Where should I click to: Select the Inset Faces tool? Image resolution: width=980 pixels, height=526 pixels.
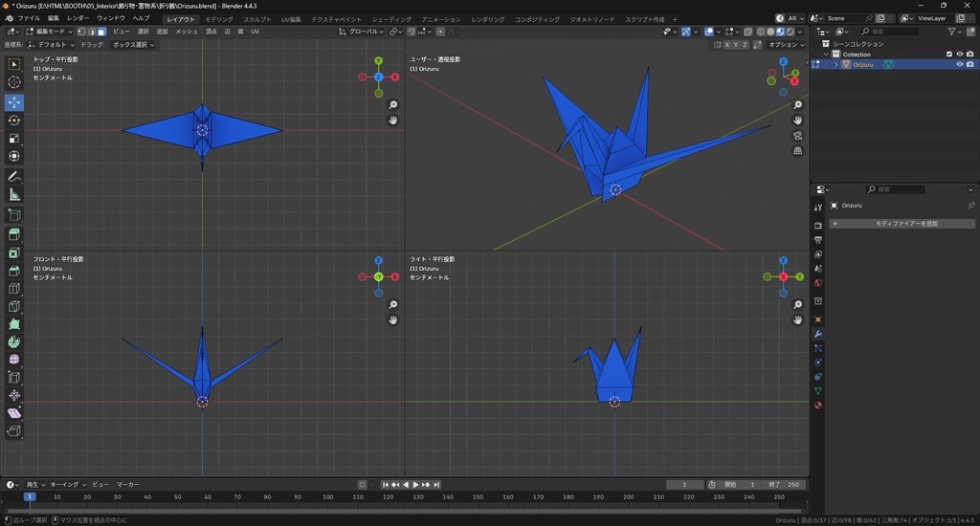click(13, 253)
